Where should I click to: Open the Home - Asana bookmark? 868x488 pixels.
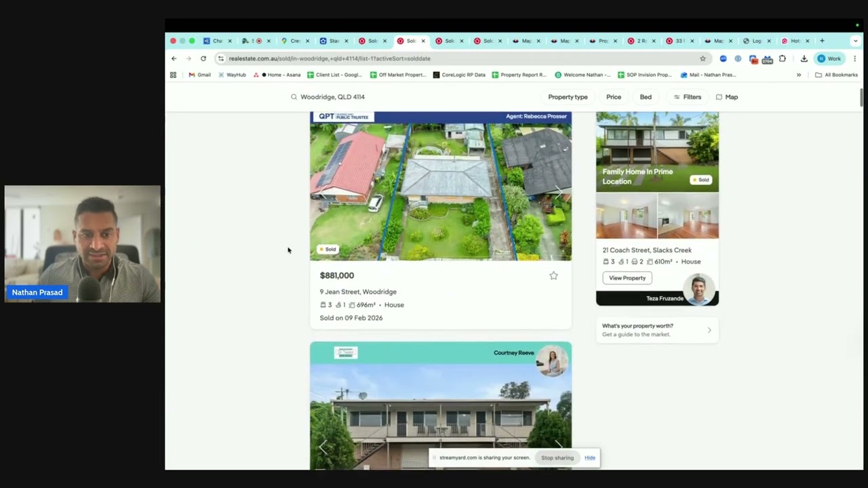pyautogui.click(x=277, y=75)
